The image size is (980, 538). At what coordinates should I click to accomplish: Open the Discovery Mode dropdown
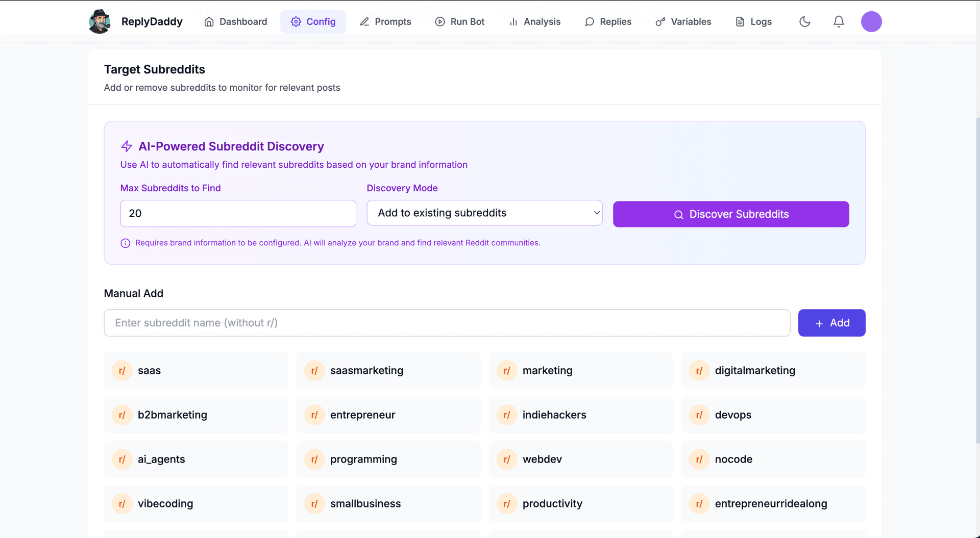coord(484,213)
